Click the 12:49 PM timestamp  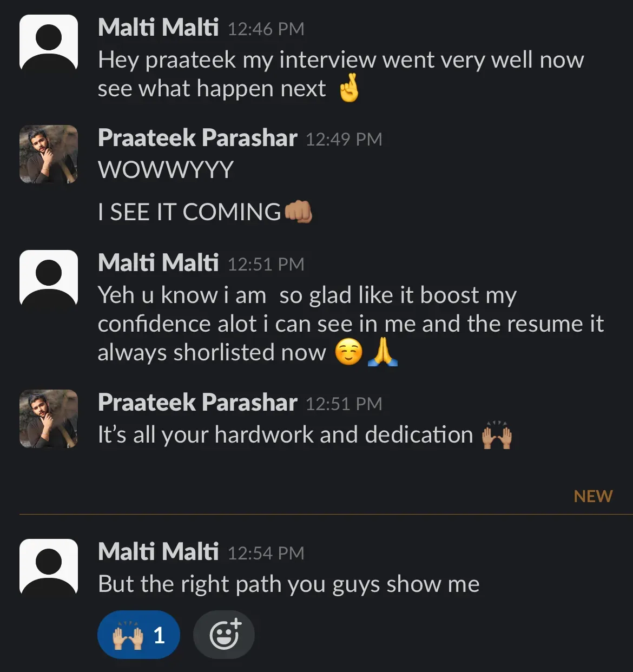coord(344,139)
